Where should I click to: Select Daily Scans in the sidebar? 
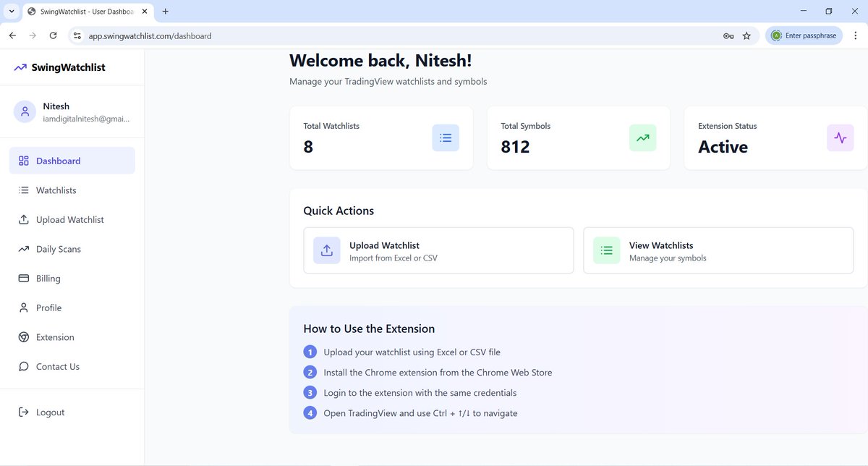[72, 249]
